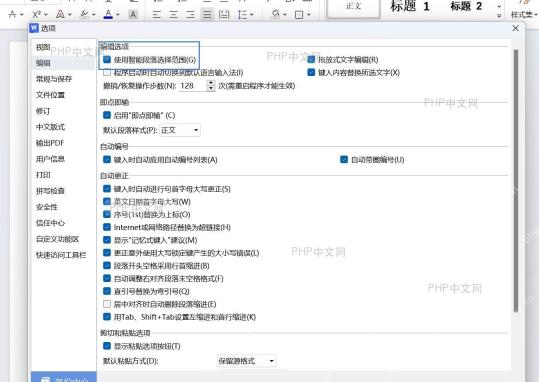Toggle 显示"记忆式键入"建议(M) checkbox

tap(107, 240)
